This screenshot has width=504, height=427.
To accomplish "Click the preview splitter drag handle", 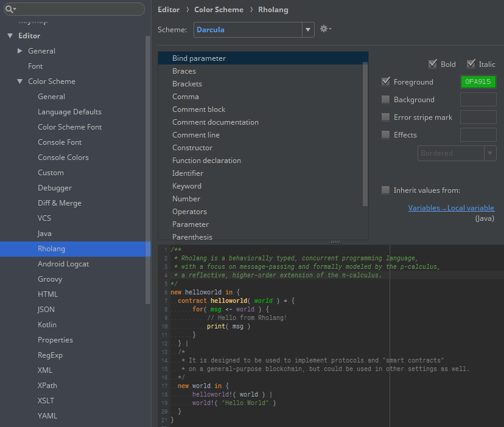I will tap(335, 242).
